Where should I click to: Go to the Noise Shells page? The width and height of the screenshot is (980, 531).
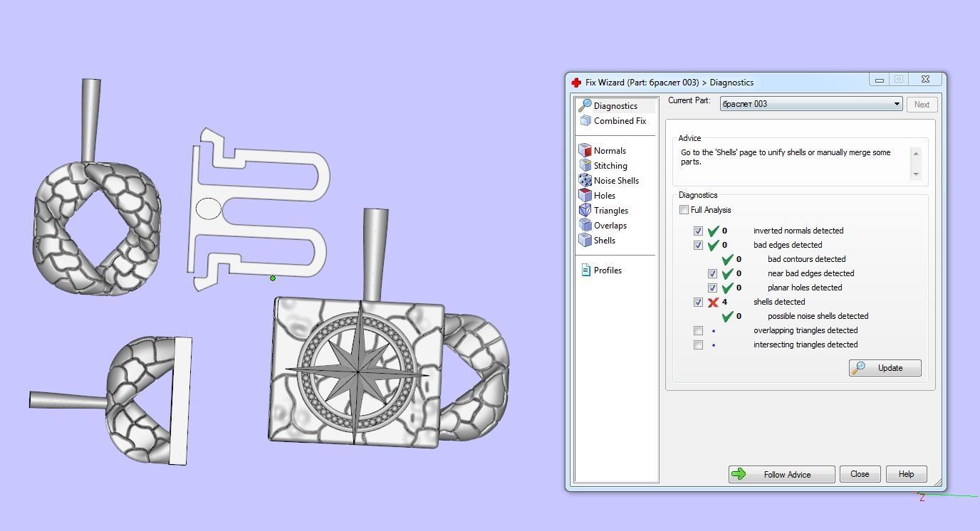pyautogui.click(x=616, y=181)
